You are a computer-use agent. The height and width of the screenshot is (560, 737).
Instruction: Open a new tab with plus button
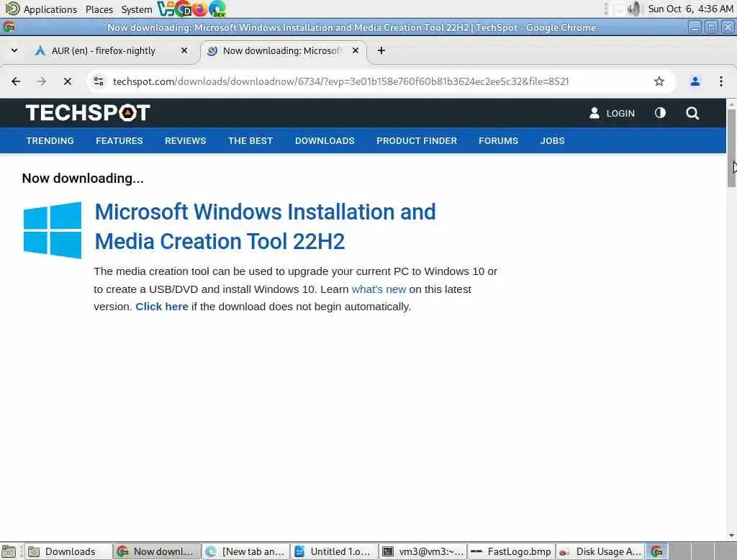pos(381,50)
